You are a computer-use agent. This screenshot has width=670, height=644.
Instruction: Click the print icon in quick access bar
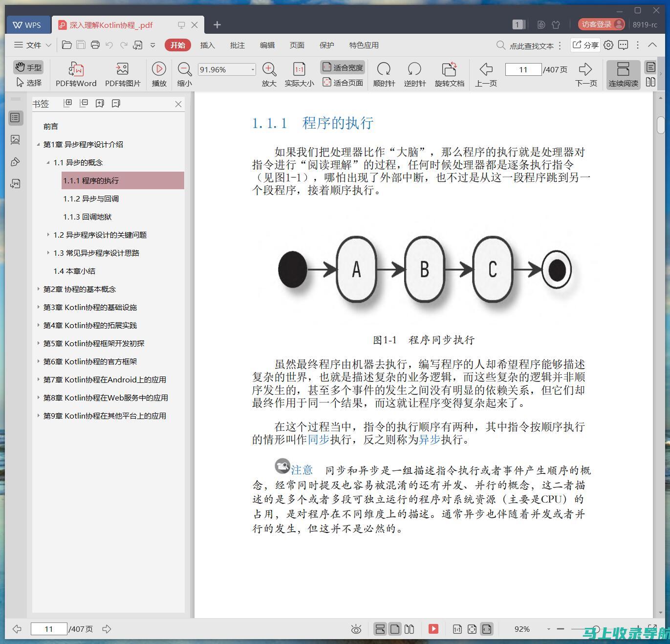point(95,45)
